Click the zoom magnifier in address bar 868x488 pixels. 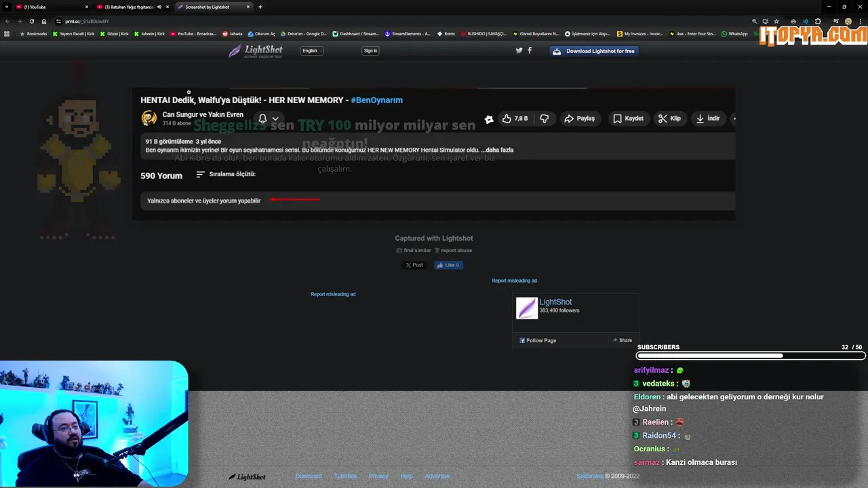click(x=754, y=21)
